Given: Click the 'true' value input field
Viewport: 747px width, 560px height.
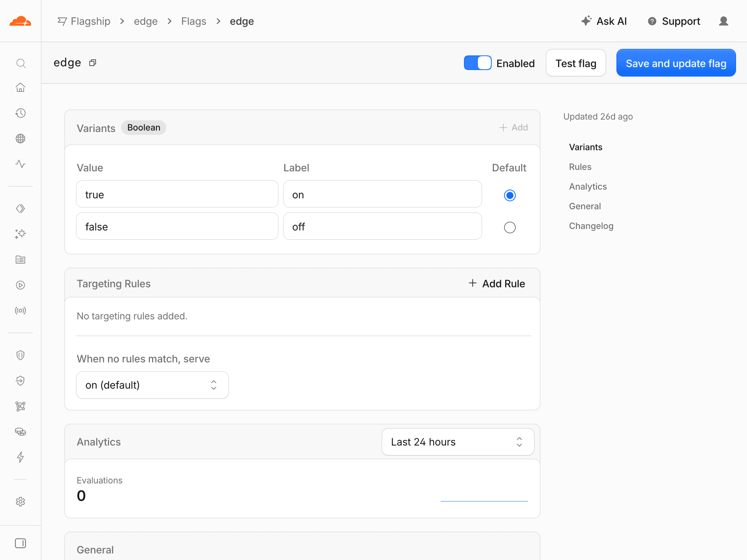Looking at the screenshot, I should (x=177, y=194).
